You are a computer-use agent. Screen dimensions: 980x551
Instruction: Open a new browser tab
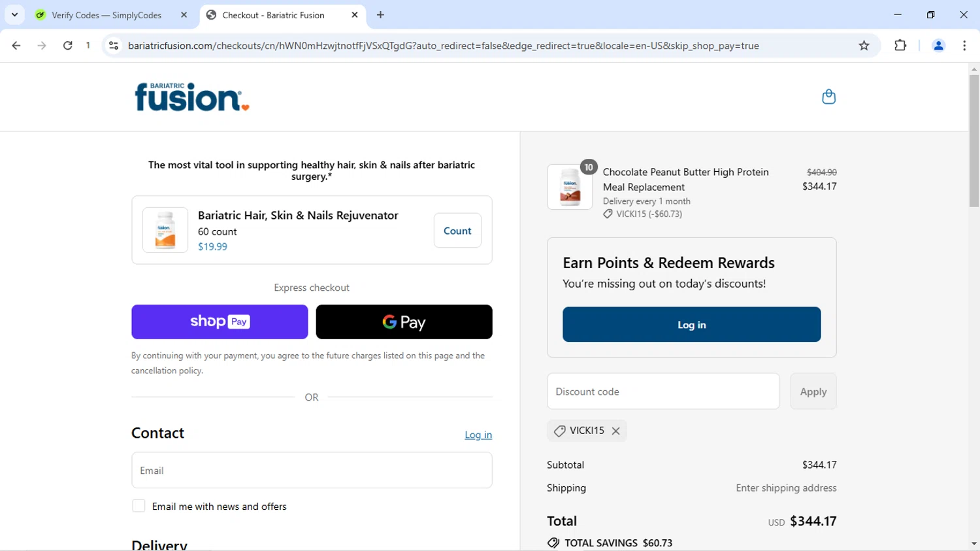(x=380, y=15)
